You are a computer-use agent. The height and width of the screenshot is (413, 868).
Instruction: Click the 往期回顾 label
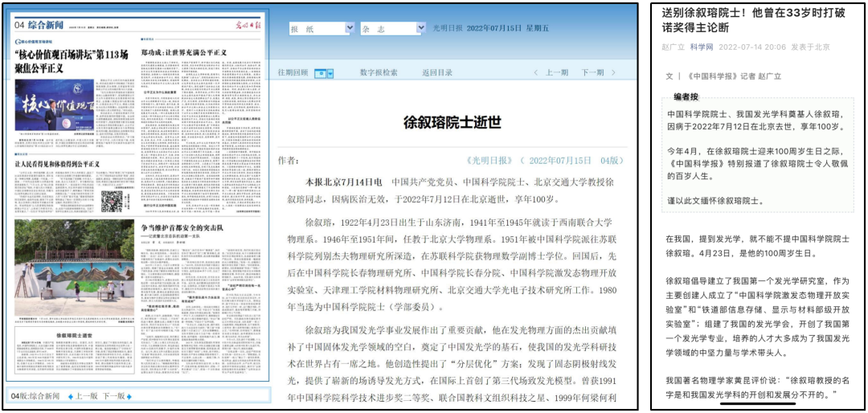(x=293, y=72)
